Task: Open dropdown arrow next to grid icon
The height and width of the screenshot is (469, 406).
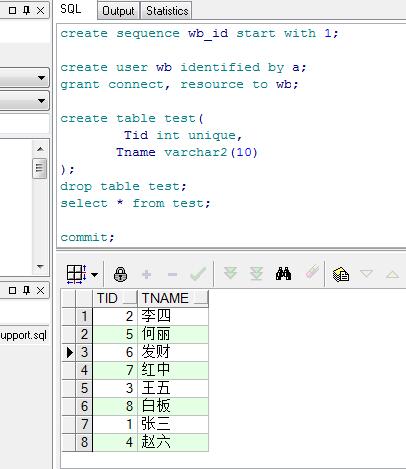Action: [x=95, y=275]
